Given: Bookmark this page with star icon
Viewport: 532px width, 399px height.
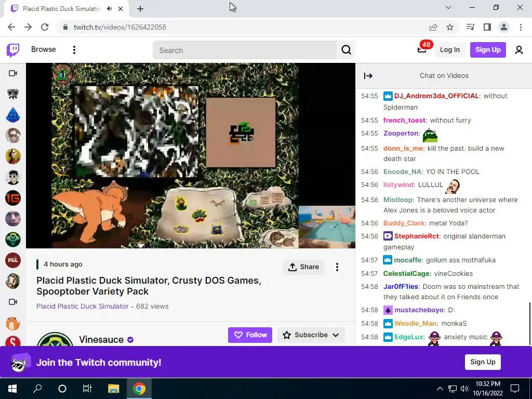Looking at the screenshot, I should click(450, 27).
